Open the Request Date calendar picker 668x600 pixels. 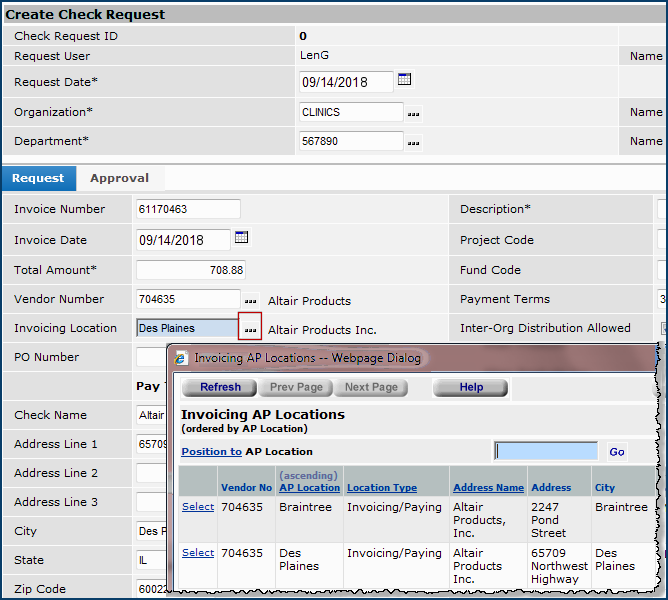pyautogui.click(x=405, y=80)
